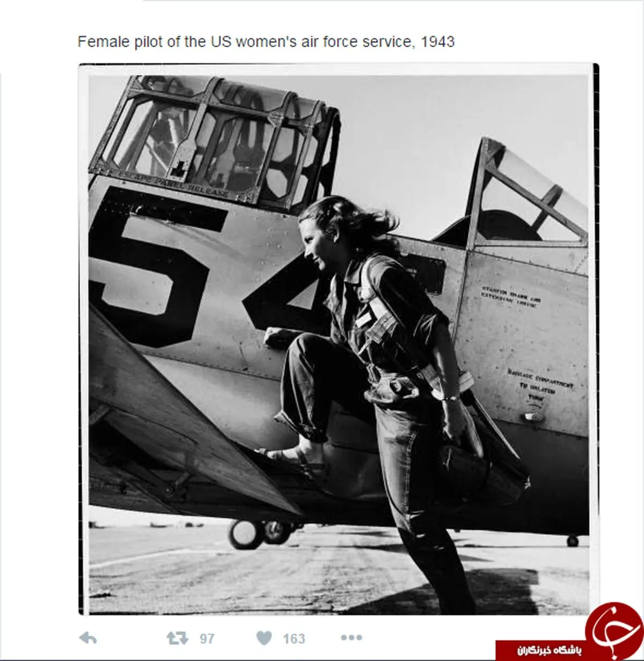Click the tweet caption about the female pilot
644x661 pixels.
[266, 42]
